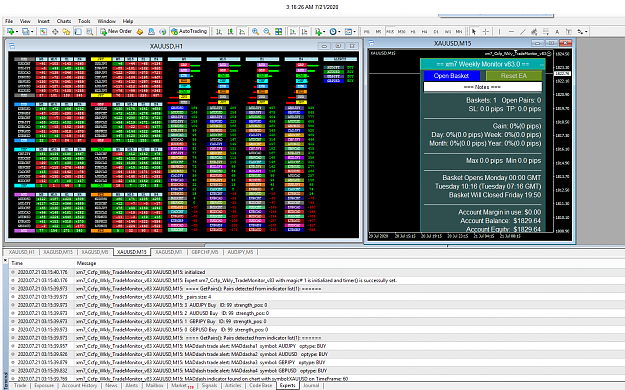Open the Window menu
Screen dimensions: 625x390
[106, 21]
